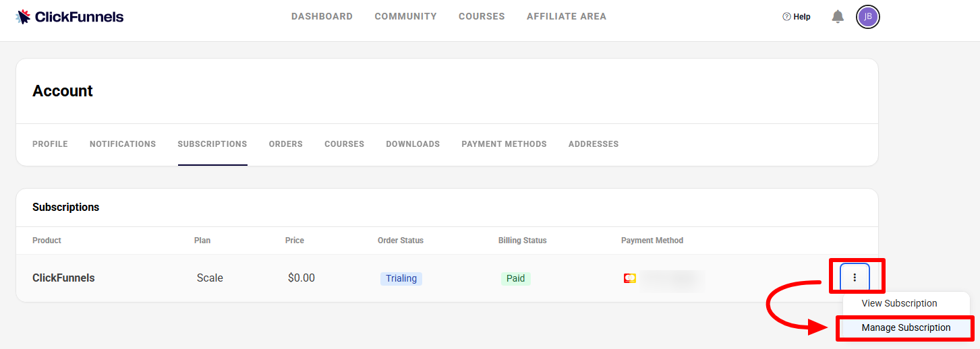
Task: Go to Dashboard in top navigation
Action: click(x=322, y=17)
